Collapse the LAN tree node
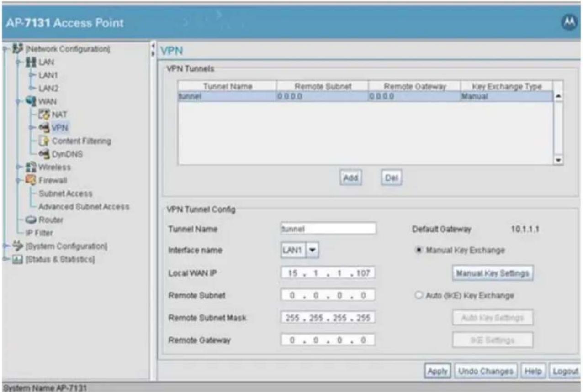The width and height of the screenshot is (583, 392). pos(18,62)
